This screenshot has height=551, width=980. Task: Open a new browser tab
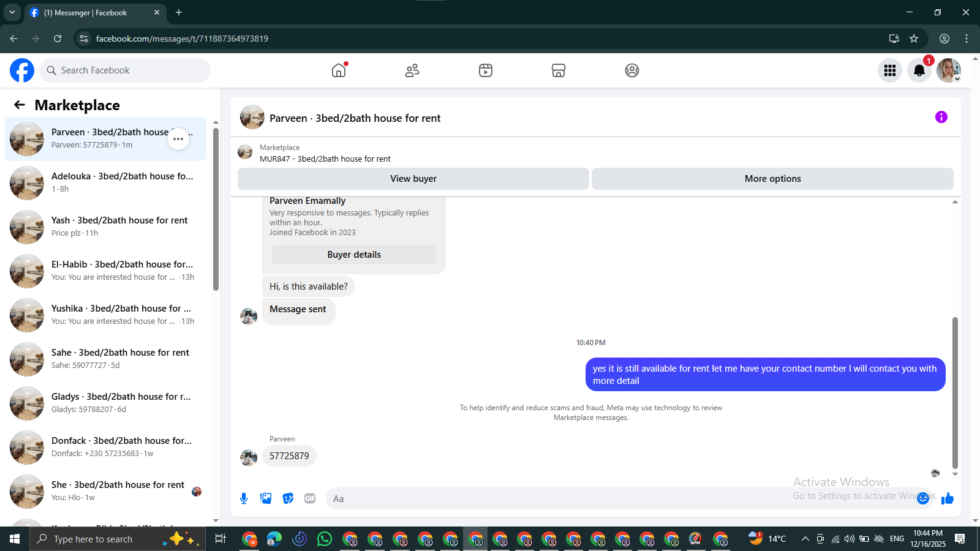click(x=179, y=12)
